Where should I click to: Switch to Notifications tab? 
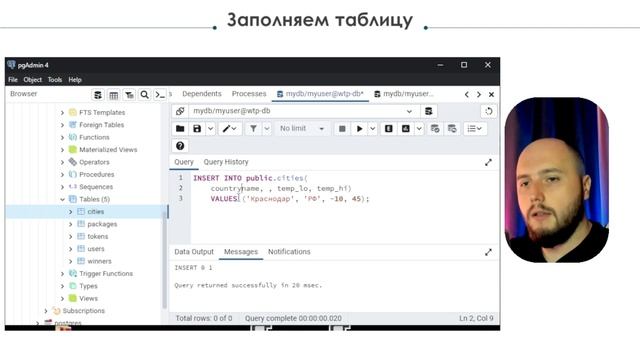point(289,252)
